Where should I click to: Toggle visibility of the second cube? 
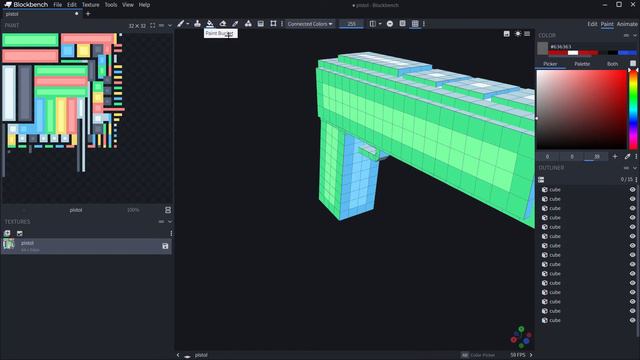(x=632, y=199)
